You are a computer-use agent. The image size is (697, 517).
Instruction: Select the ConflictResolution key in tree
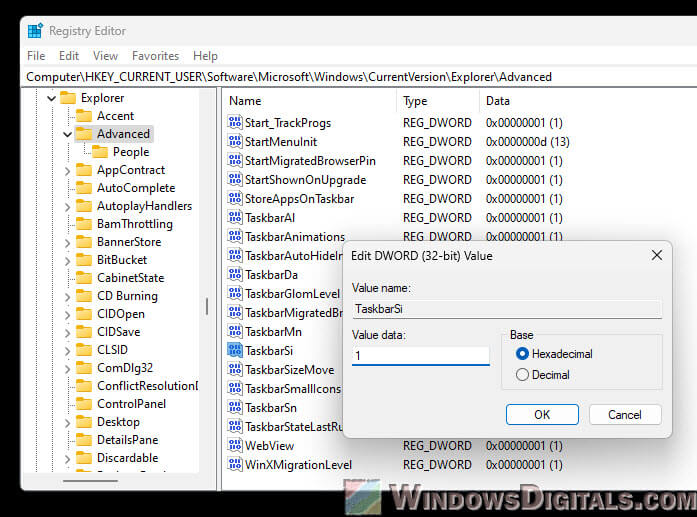click(148, 386)
